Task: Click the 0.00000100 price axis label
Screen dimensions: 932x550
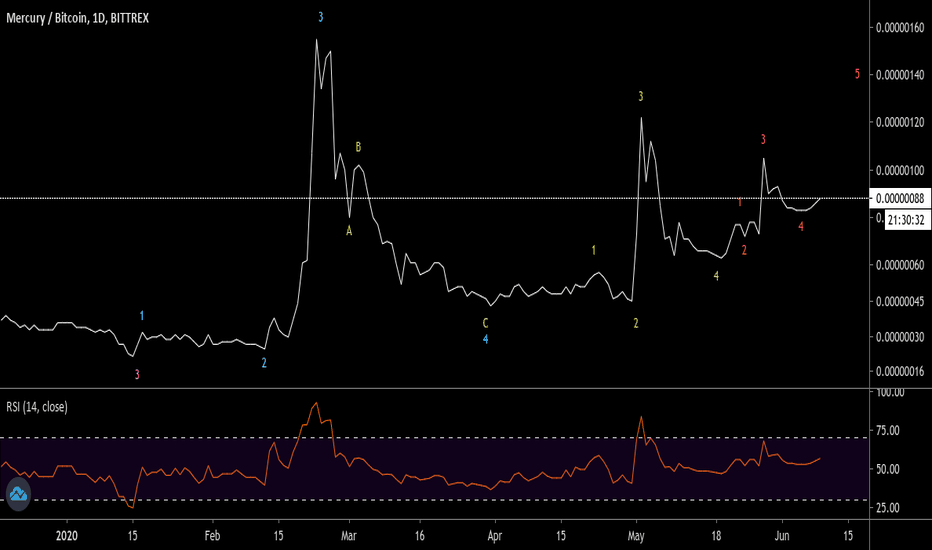Action: point(900,171)
